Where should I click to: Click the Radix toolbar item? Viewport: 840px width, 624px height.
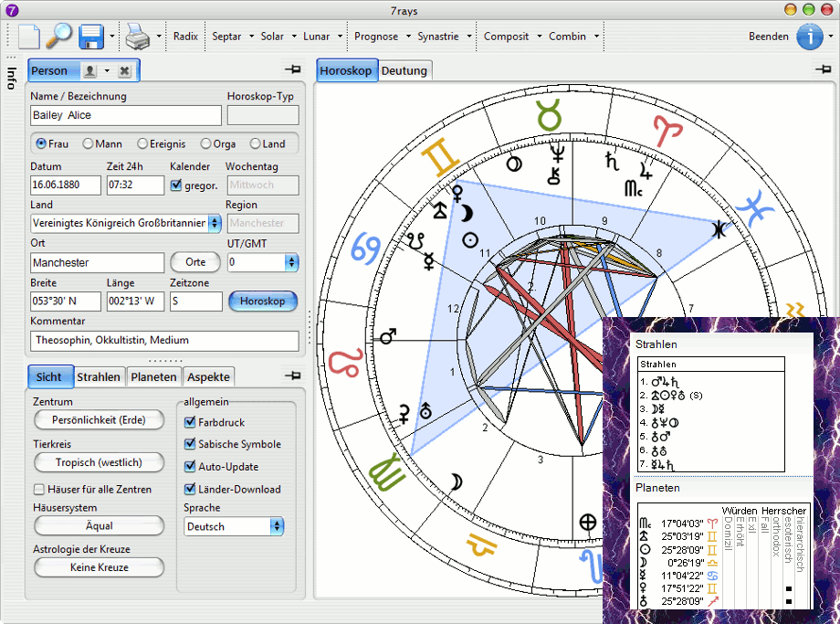(185, 37)
